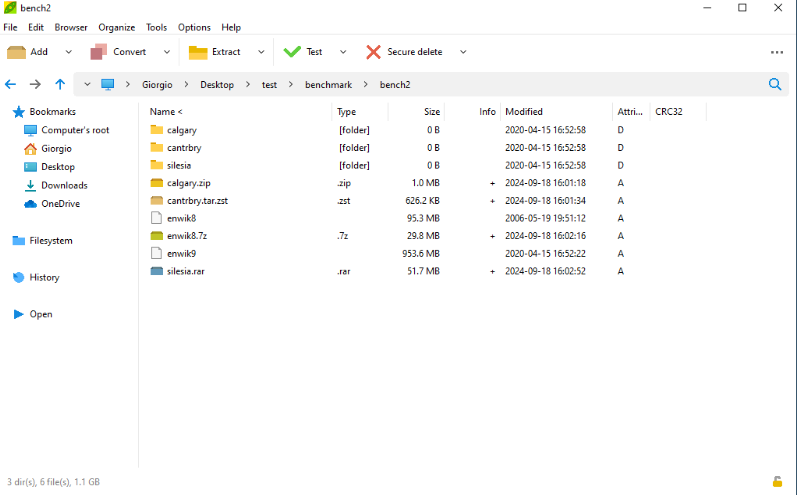Expand the Secure delete dropdown arrow
The width and height of the screenshot is (797, 495).
(463, 52)
